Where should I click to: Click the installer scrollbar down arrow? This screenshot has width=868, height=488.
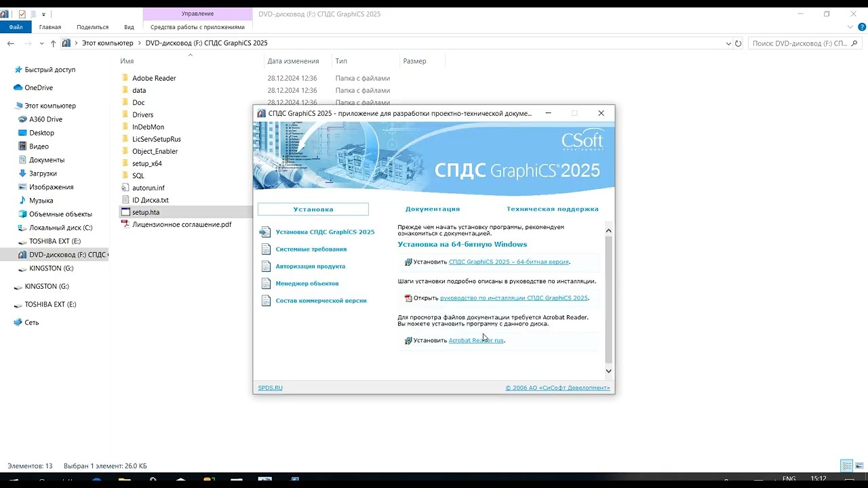(x=608, y=371)
